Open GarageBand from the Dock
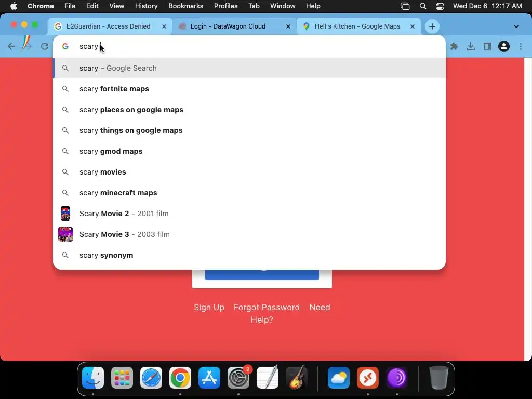The width and height of the screenshot is (532, 399). [x=297, y=378]
